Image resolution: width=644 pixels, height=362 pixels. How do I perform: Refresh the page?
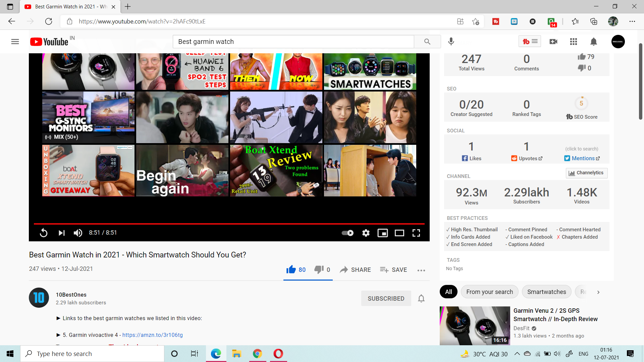49,21
